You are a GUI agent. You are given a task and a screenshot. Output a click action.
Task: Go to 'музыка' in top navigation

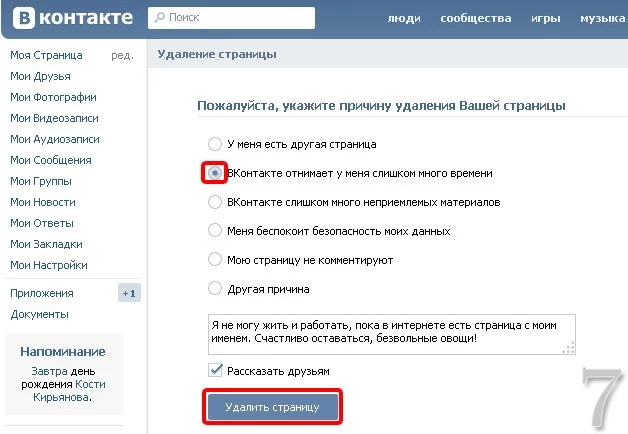click(x=603, y=18)
